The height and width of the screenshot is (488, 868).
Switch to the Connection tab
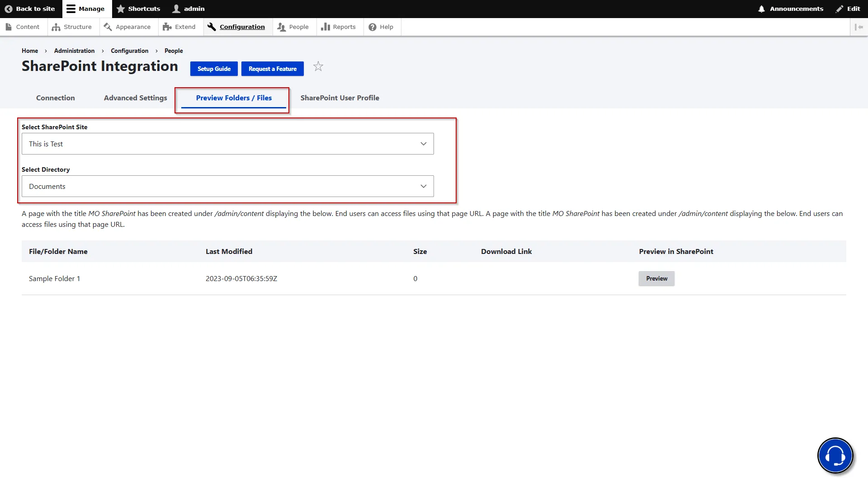point(56,98)
